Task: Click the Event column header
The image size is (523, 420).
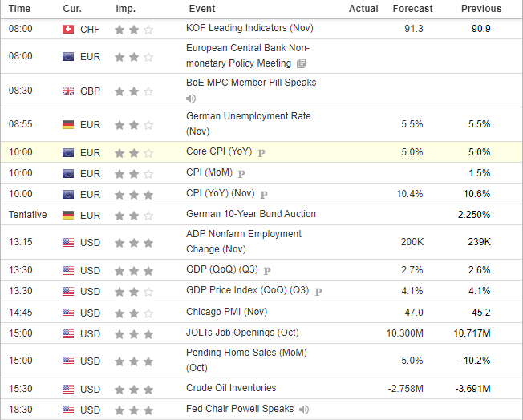Action: (x=202, y=9)
